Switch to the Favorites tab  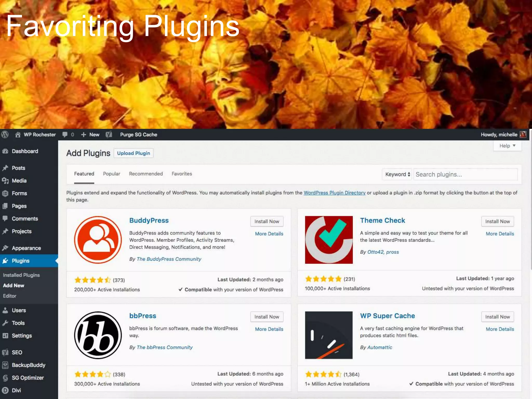182,174
